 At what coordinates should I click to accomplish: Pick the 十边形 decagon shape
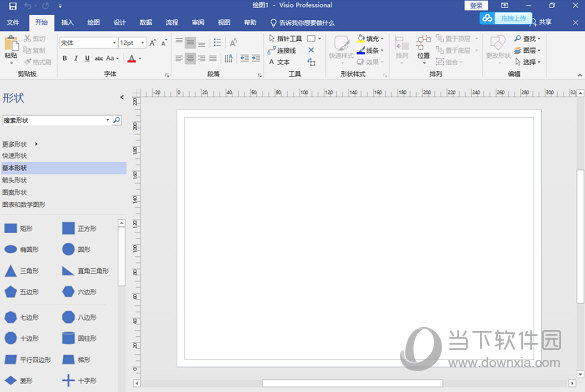21,338
